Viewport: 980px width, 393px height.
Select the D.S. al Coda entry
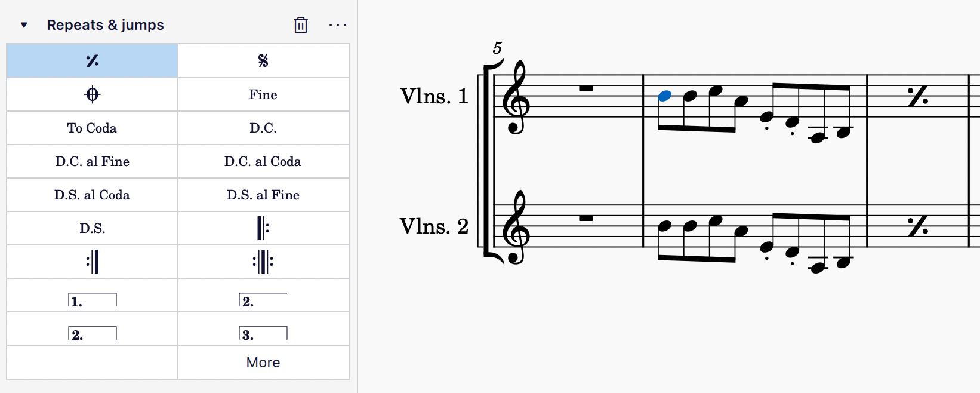[x=92, y=195]
